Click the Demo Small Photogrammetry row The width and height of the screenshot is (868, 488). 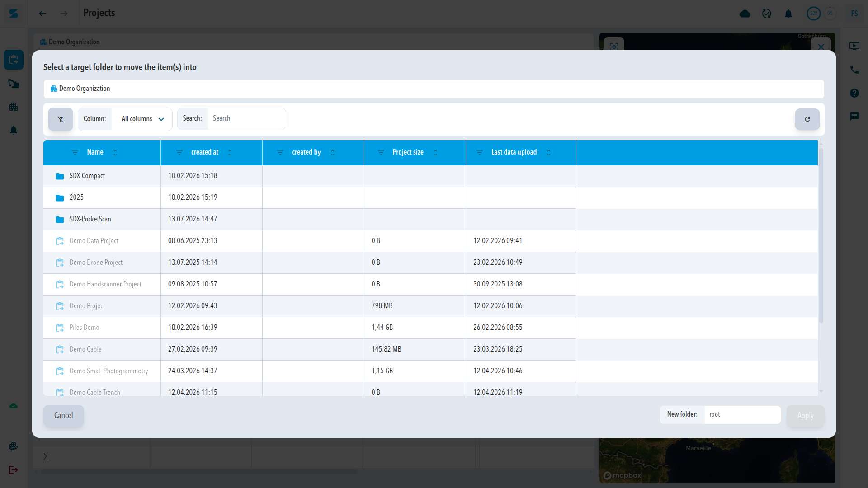point(430,371)
